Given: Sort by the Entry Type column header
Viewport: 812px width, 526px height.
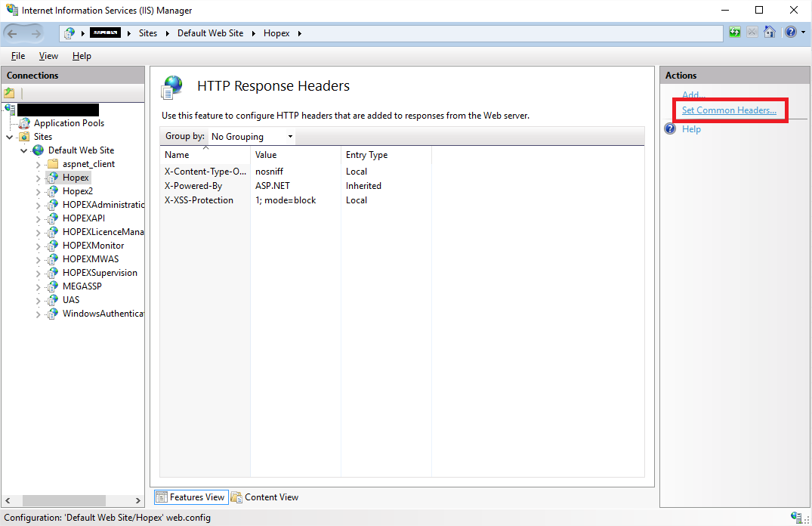Looking at the screenshot, I should 366,155.
